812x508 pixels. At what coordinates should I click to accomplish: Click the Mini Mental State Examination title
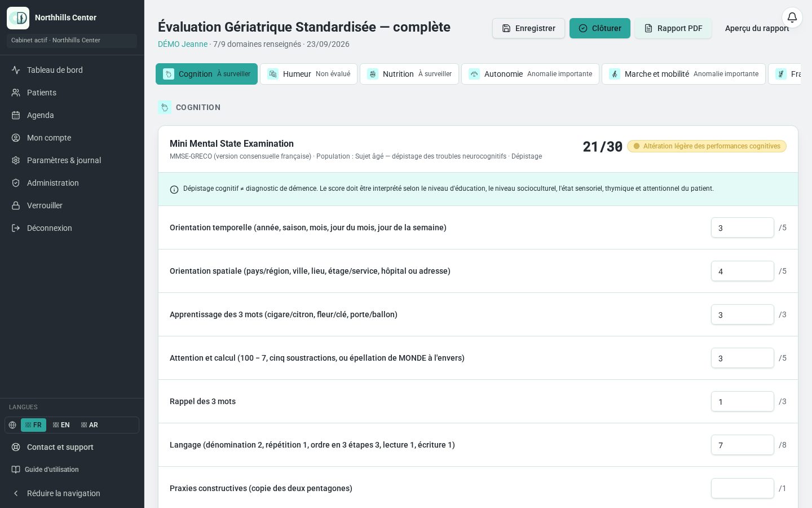[232, 143]
